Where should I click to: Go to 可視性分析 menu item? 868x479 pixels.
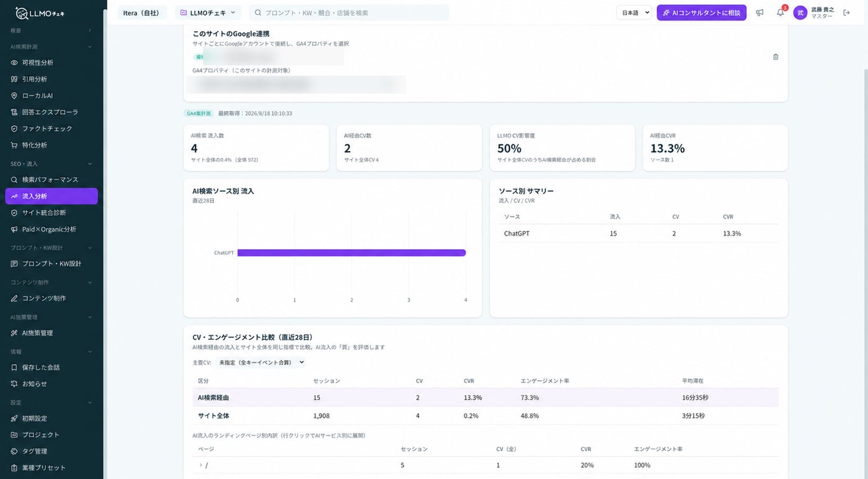(51, 63)
